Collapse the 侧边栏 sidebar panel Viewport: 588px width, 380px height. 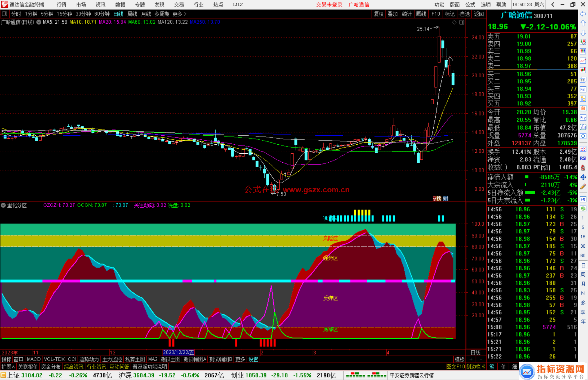tap(476, 367)
